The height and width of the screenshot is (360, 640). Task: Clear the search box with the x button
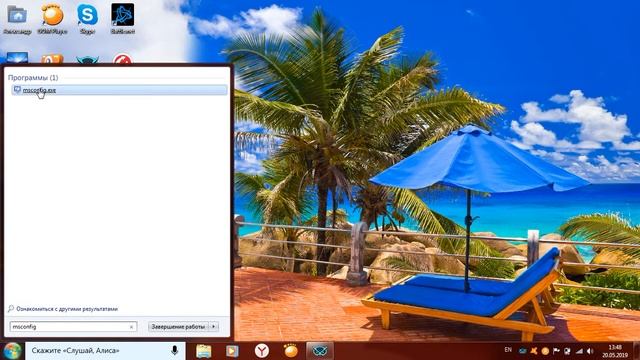point(131,327)
